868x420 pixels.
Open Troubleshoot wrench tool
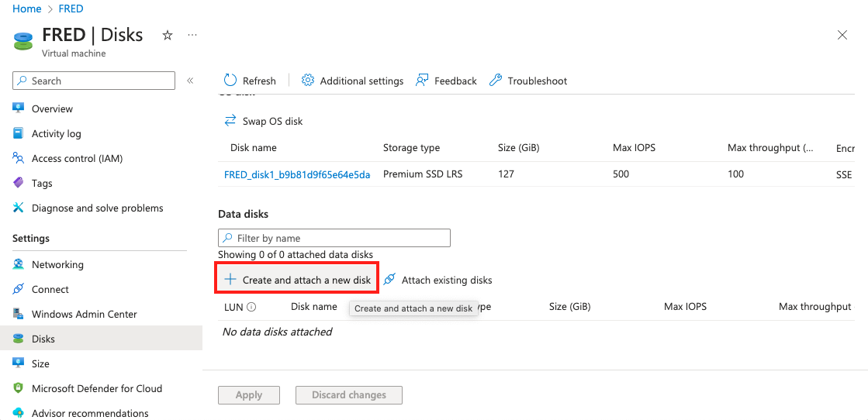495,81
